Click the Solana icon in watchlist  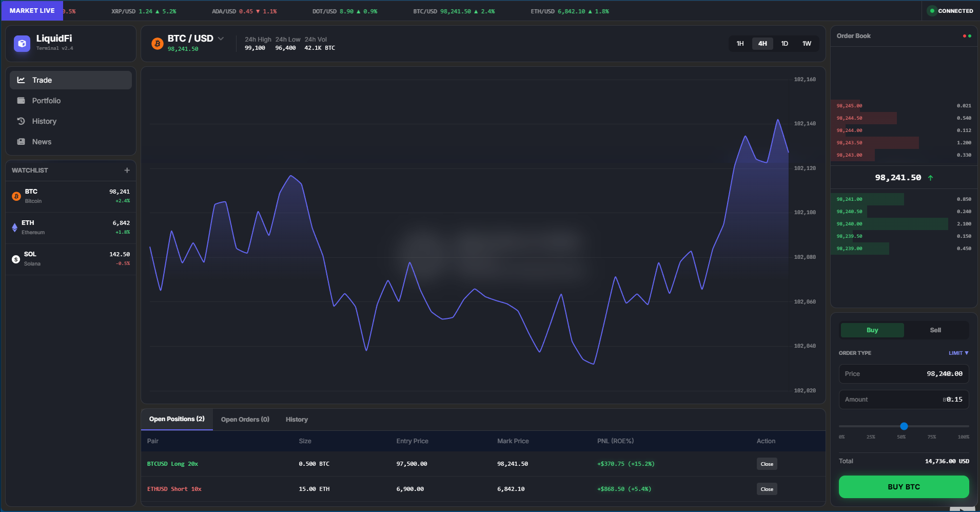pos(16,259)
